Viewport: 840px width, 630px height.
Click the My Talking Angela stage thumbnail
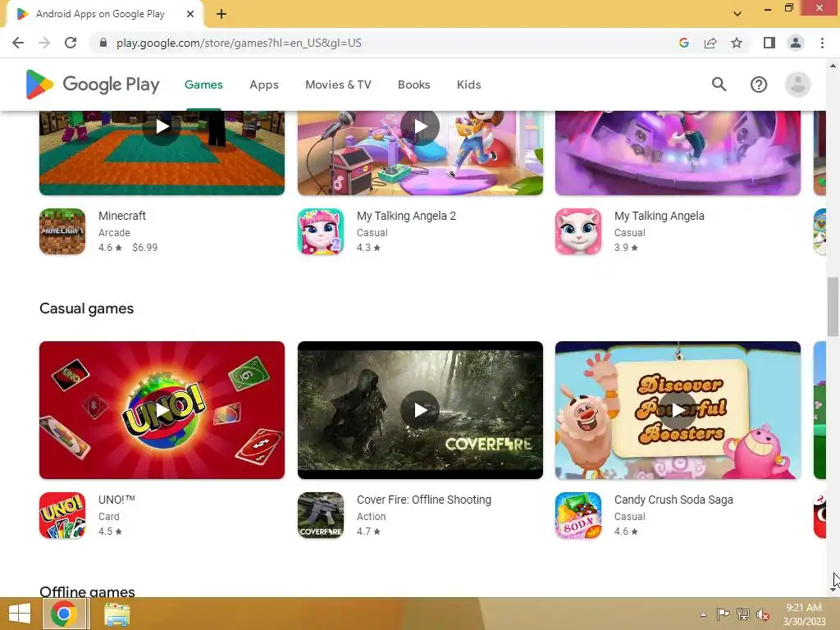click(678, 153)
